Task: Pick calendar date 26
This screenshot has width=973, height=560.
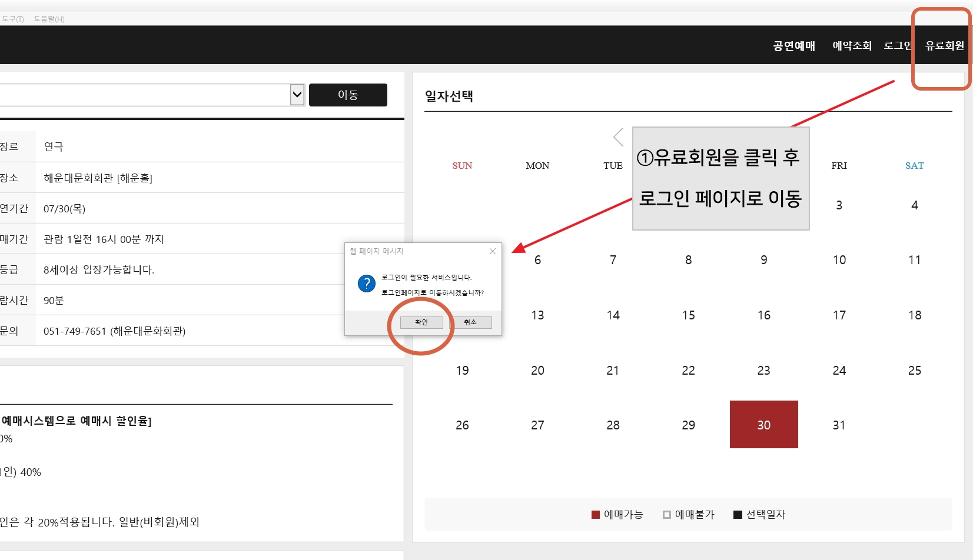Action: (462, 425)
